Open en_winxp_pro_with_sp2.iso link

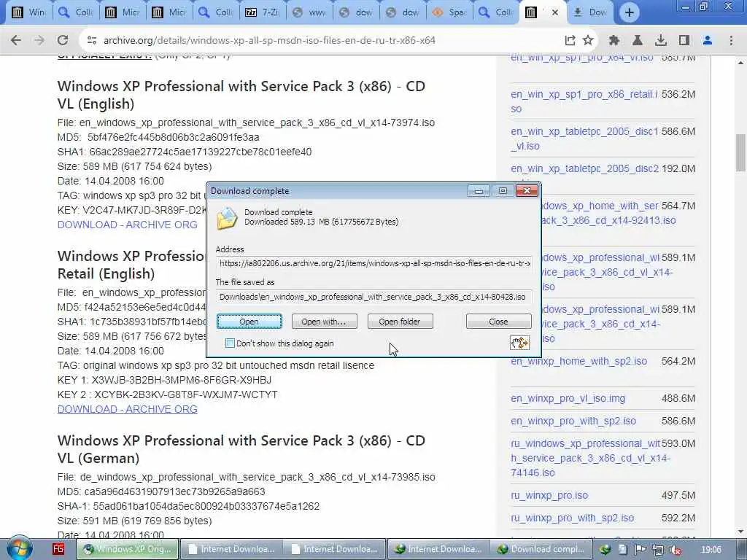coord(573,421)
